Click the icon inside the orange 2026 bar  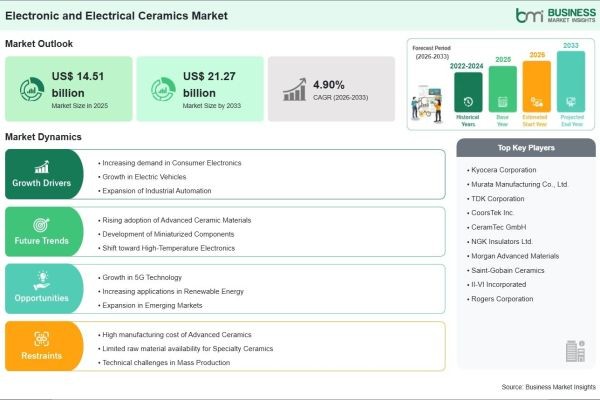pyautogui.click(x=536, y=102)
